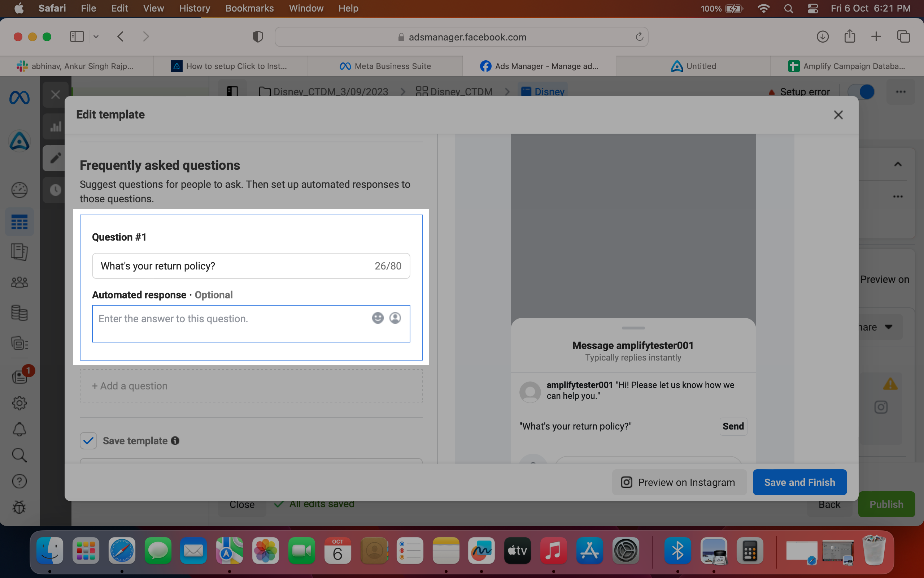Click the Automated response answer field
This screenshot has width=924, height=578.
251,323
